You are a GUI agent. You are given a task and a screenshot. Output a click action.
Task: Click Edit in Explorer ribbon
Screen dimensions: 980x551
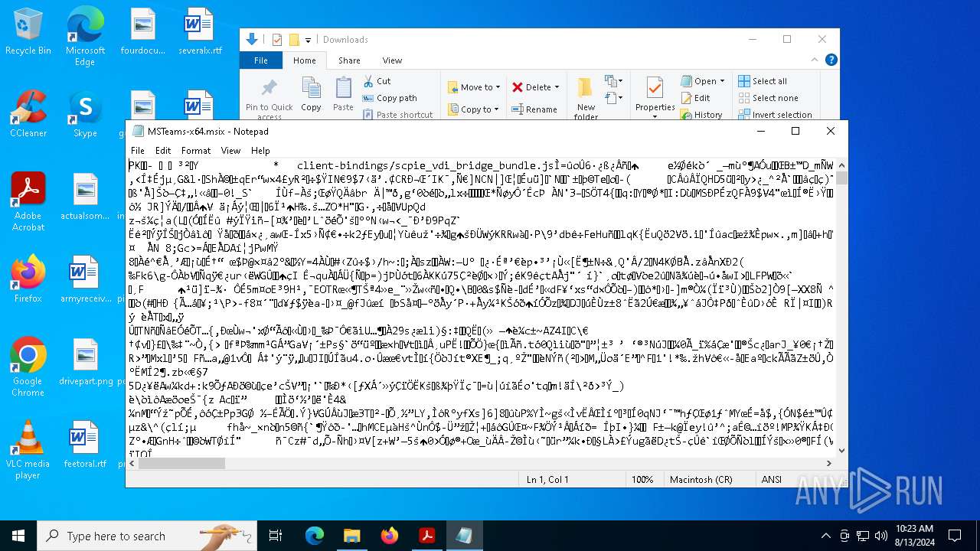(695, 98)
